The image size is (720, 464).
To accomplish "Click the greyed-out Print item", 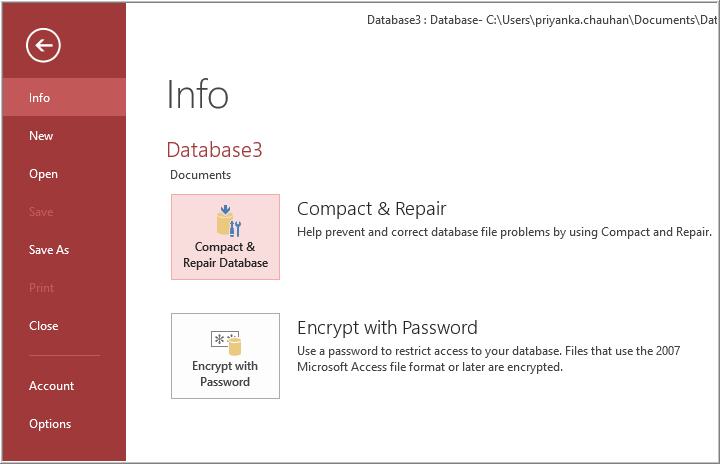I will [x=41, y=288].
